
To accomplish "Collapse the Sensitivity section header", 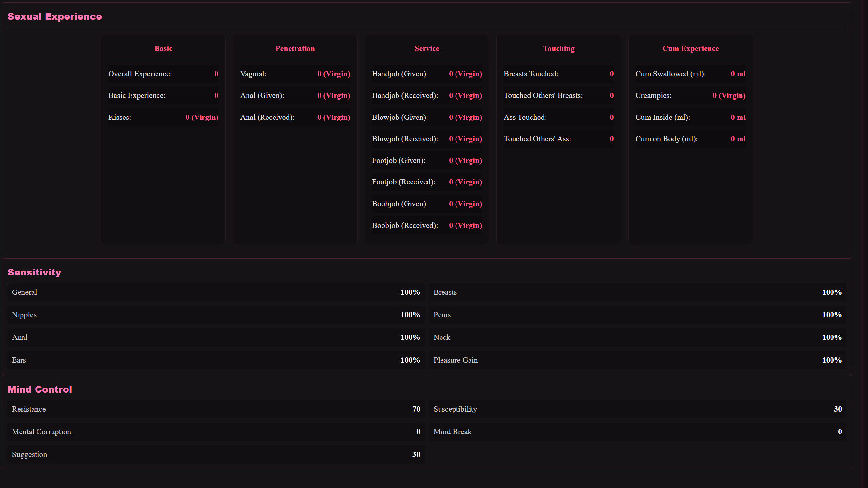I will [34, 273].
